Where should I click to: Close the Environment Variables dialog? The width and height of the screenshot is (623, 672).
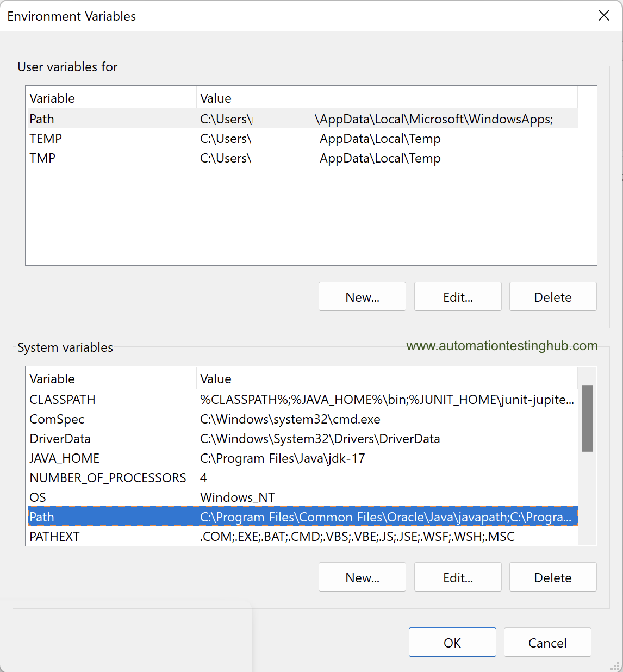pyautogui.click(x=604, y=16)
